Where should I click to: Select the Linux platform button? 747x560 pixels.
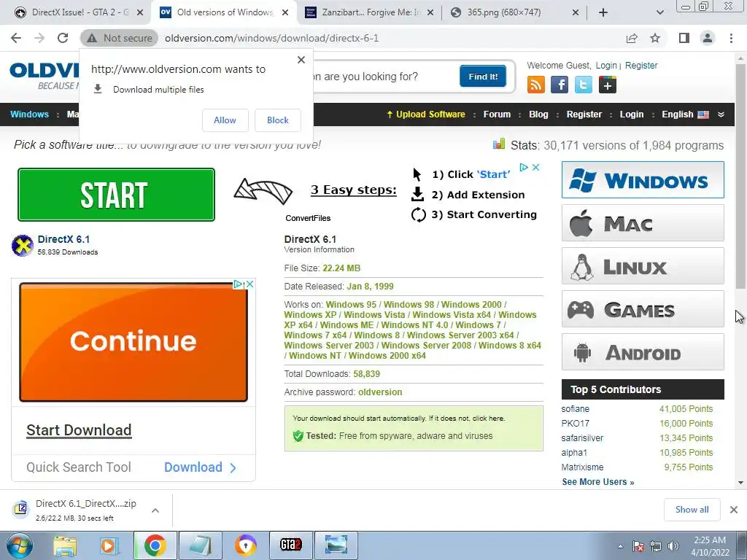(643, 265)
